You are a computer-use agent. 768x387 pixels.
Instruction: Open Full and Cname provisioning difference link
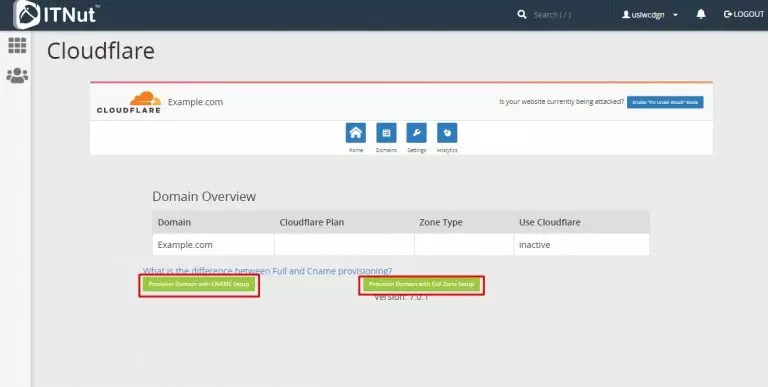click(x=267, y=271)
